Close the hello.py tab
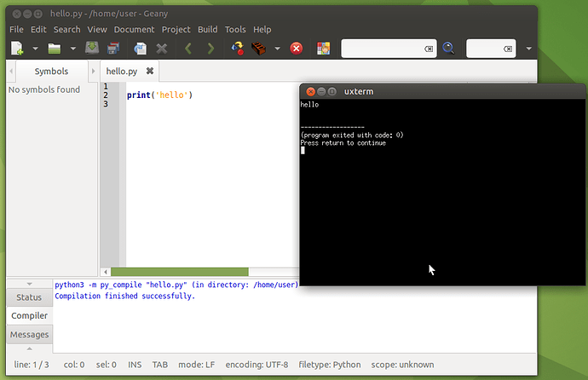Image resolution: width=588 pixels, height=380 pixels. (x=150, y=71)
